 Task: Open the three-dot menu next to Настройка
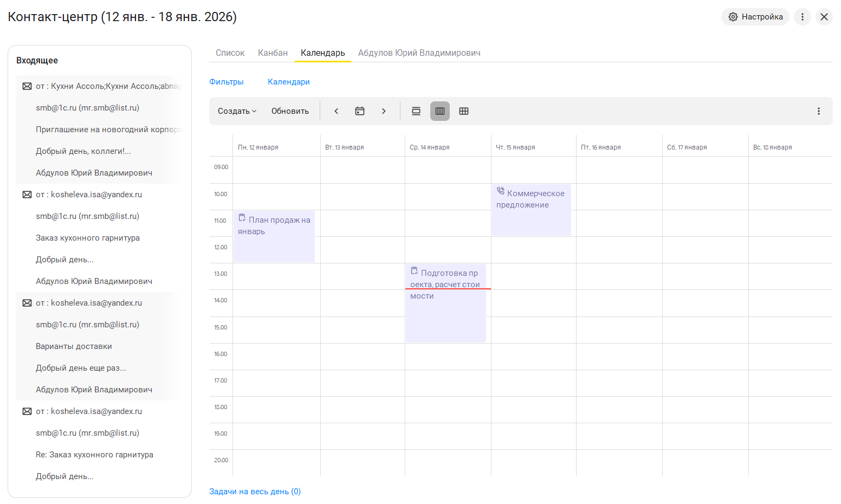click(803, 17)
